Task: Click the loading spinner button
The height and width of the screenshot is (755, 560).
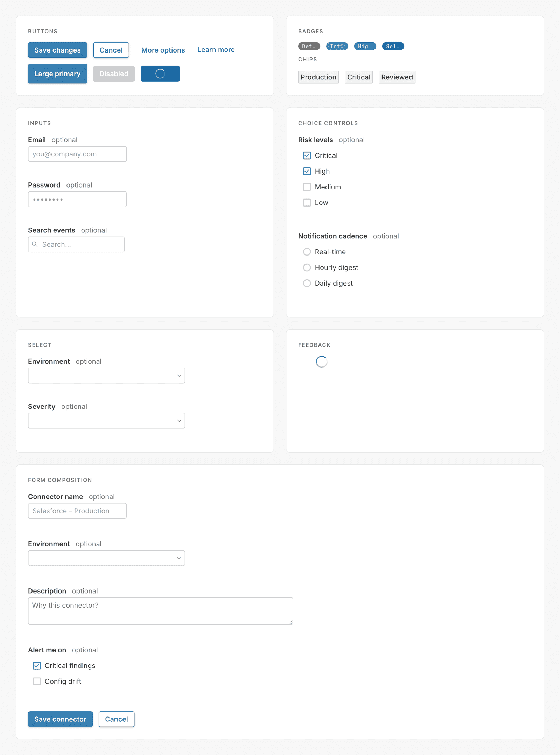Action: 160,74
